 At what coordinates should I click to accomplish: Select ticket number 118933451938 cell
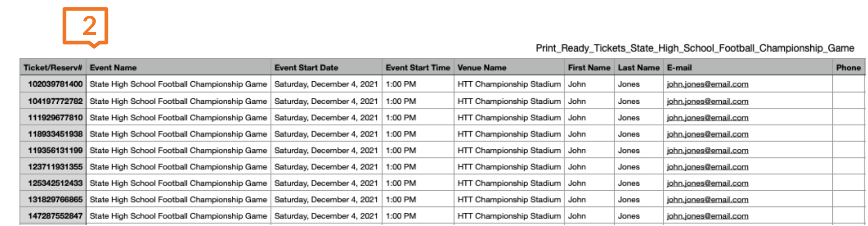tap(53, 134)
